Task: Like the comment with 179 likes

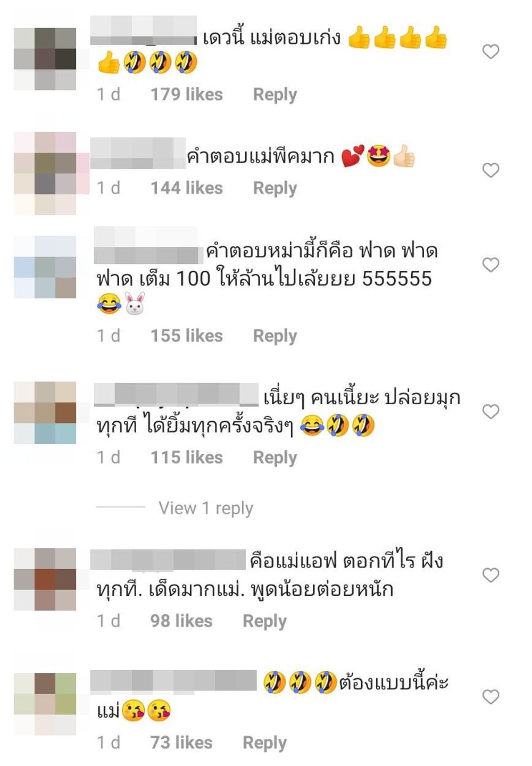Action: (491, 52)
